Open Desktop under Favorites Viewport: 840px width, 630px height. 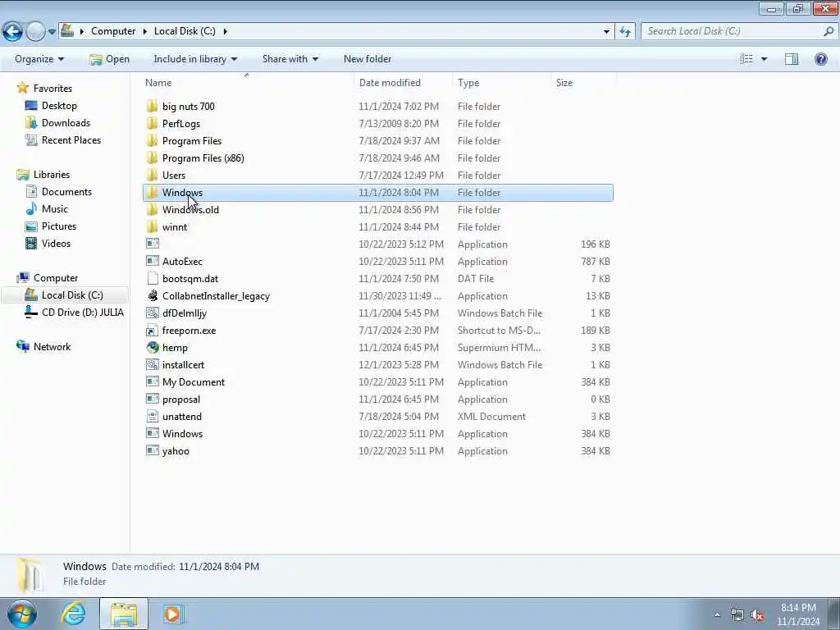[x=59, y=106]
